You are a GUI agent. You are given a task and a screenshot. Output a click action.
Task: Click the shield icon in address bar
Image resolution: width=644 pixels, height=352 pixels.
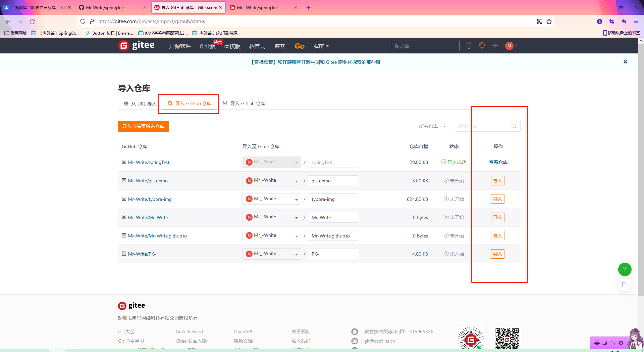coord(83,21)
